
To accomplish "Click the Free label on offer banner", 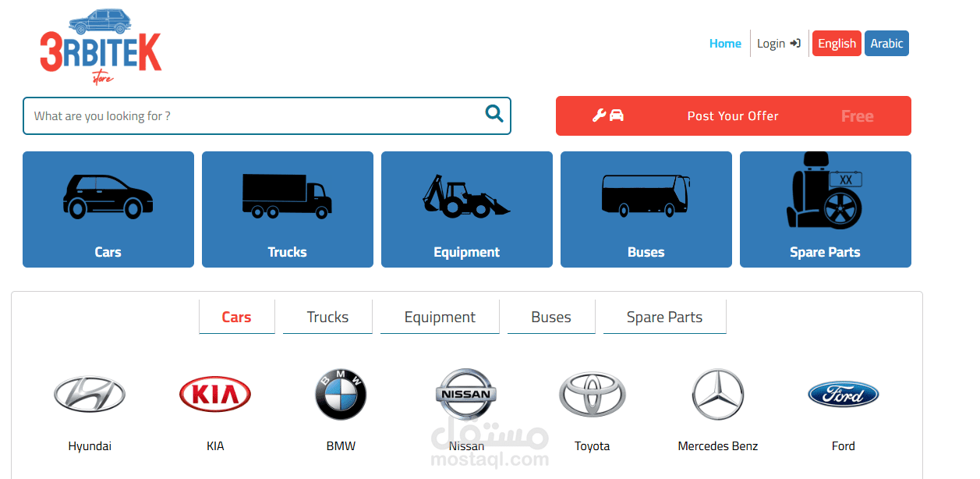I will tap(857, 116).
